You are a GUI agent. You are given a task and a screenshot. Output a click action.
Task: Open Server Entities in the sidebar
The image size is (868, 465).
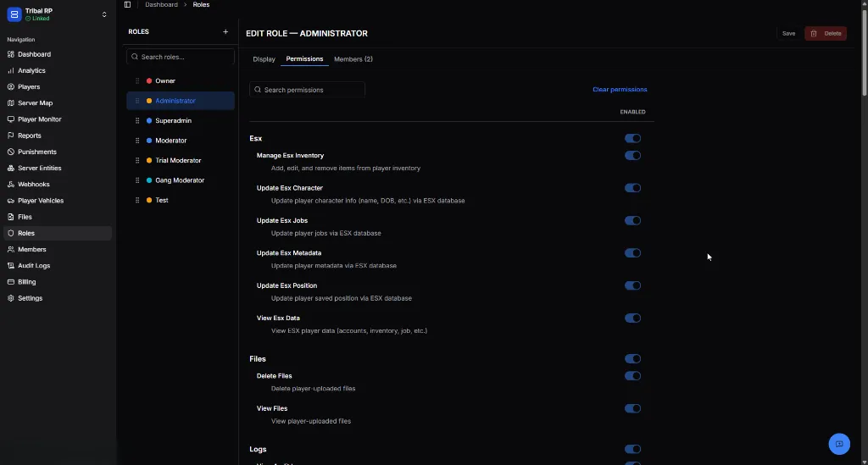58,168
